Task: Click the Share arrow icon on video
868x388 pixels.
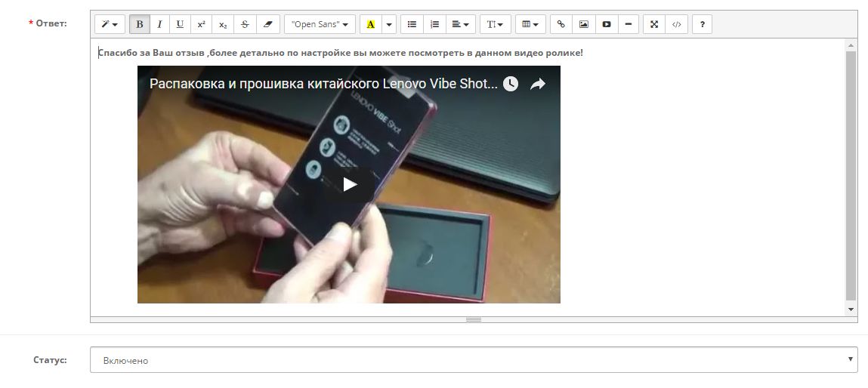Action: [538, 84]
